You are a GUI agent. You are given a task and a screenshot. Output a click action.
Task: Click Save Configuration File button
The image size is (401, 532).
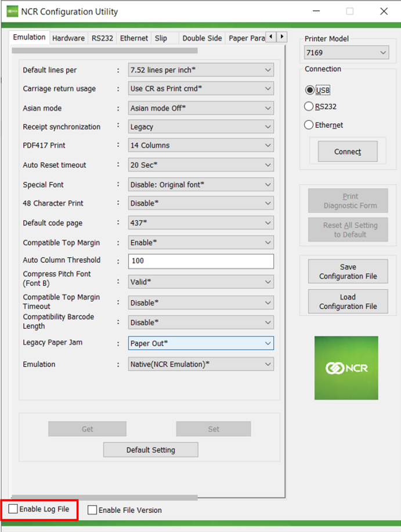coord(348,271)
